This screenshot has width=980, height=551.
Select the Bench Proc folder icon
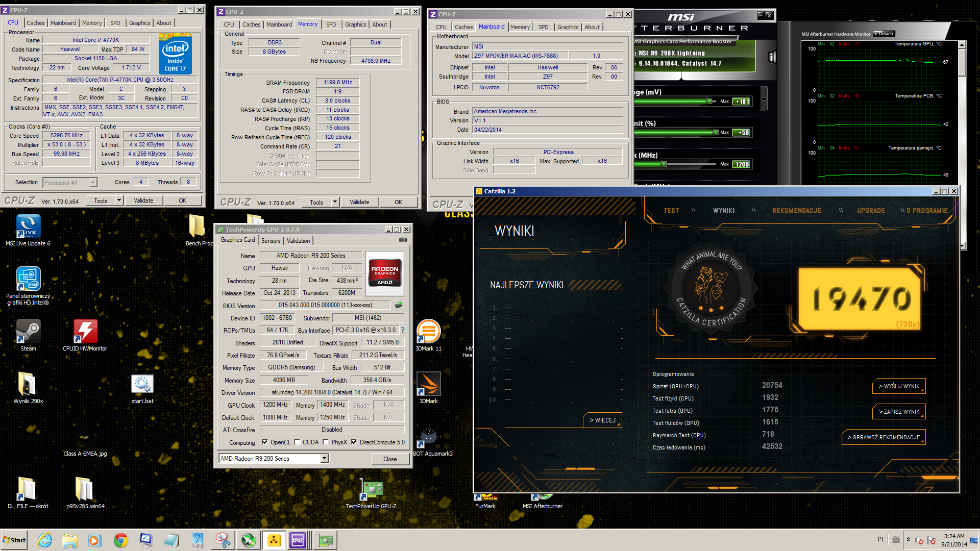(197, 226)
